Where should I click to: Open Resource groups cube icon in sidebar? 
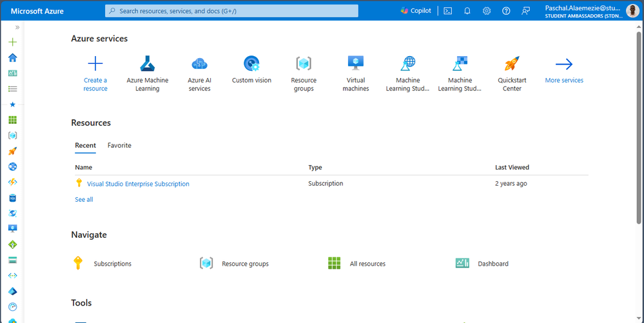coord(12,135)
